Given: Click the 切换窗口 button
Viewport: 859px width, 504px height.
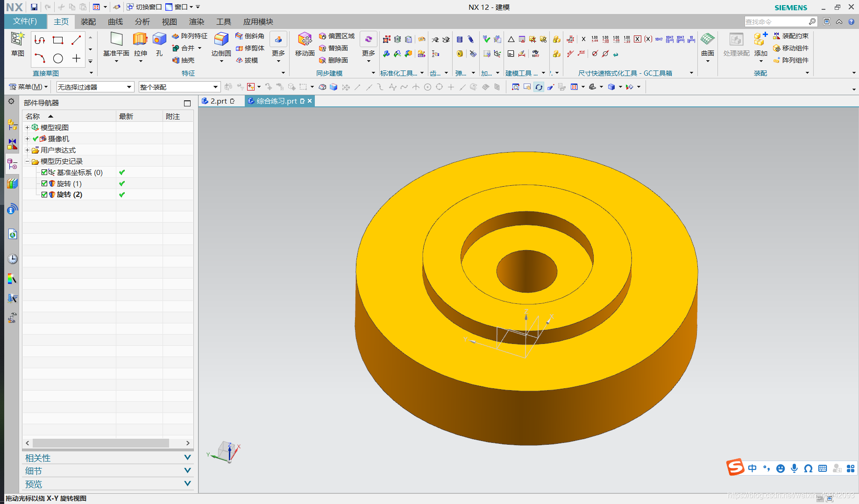Looking at the screenshot, I should tap(144, 7).
